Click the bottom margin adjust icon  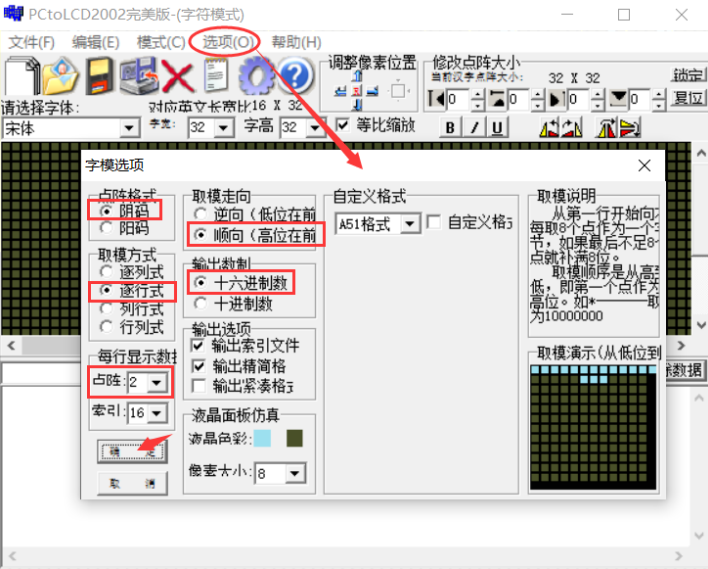pyautogui.click(x=618, y=98)
